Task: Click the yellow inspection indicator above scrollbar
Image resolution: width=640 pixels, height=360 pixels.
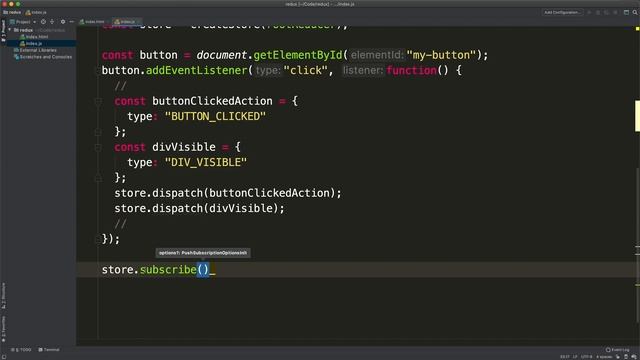Action: [637, 29]
